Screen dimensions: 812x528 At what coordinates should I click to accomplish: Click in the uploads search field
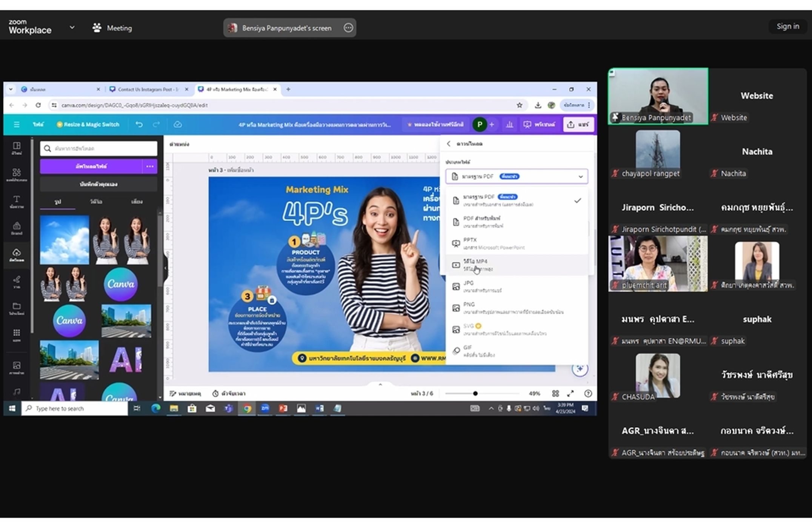pyautogui.click(x=98, y=148)
